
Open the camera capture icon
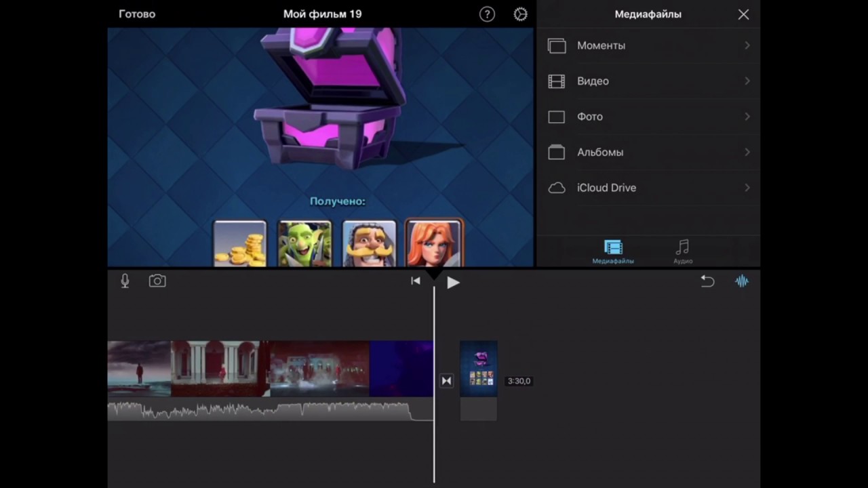[157, 281]
